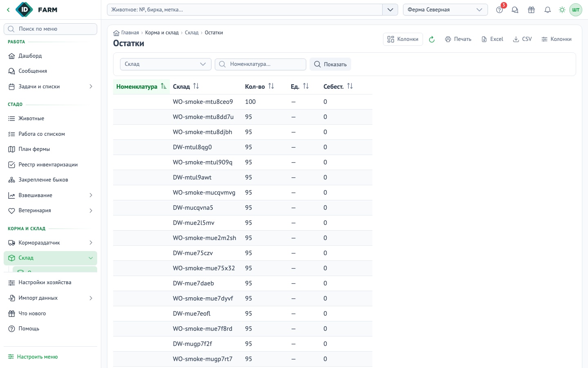Select Реестр инвентаризации in the sidebar
The image size is (588, 368).
click(x=50, y=165)
